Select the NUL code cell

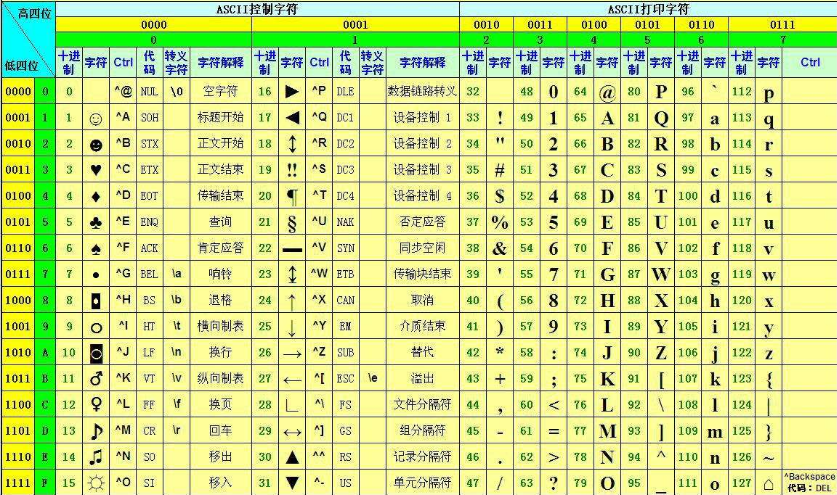[x=149, y=91]
